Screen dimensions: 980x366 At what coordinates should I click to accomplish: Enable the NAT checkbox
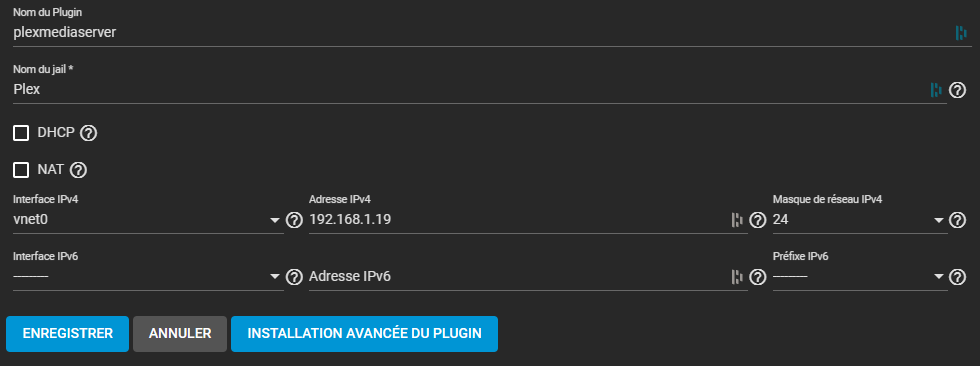(21, 170)
